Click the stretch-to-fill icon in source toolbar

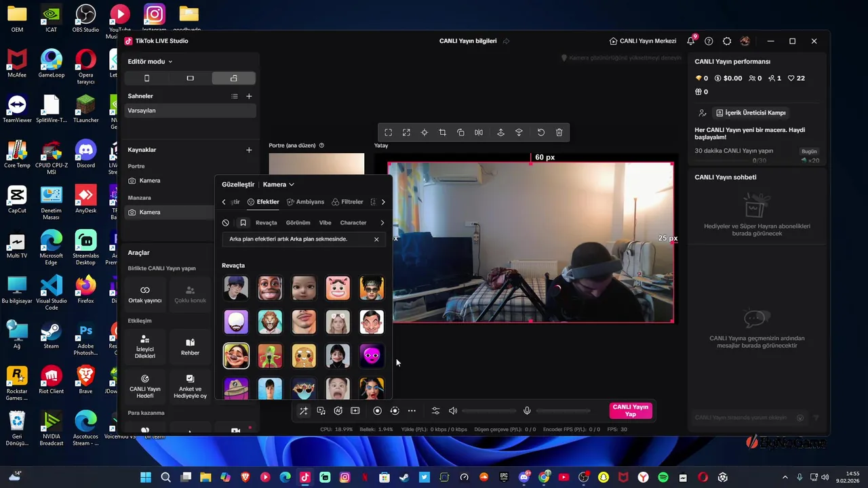tap(406, 133)
